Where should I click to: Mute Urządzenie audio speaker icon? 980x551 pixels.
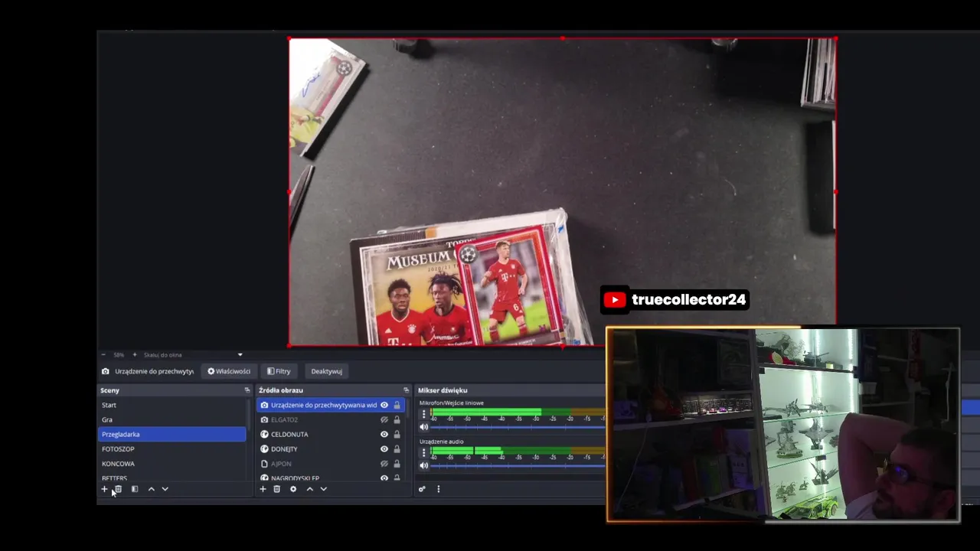click(424, 465)
